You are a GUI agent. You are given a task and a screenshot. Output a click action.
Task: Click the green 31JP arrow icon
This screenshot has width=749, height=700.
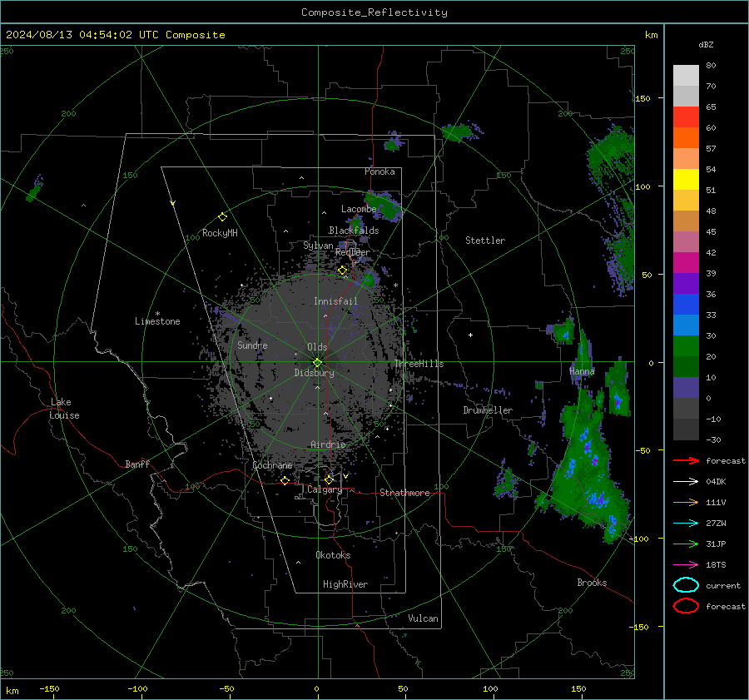coord(686,544)
